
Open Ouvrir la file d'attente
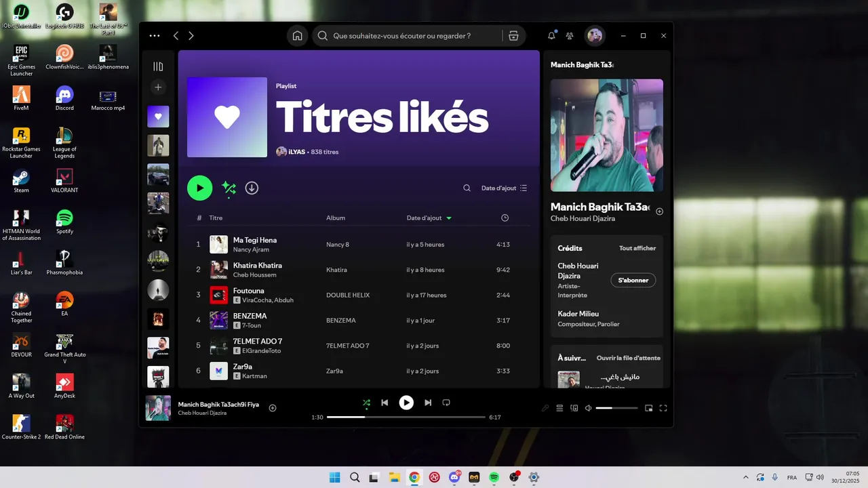click(629, 358)
